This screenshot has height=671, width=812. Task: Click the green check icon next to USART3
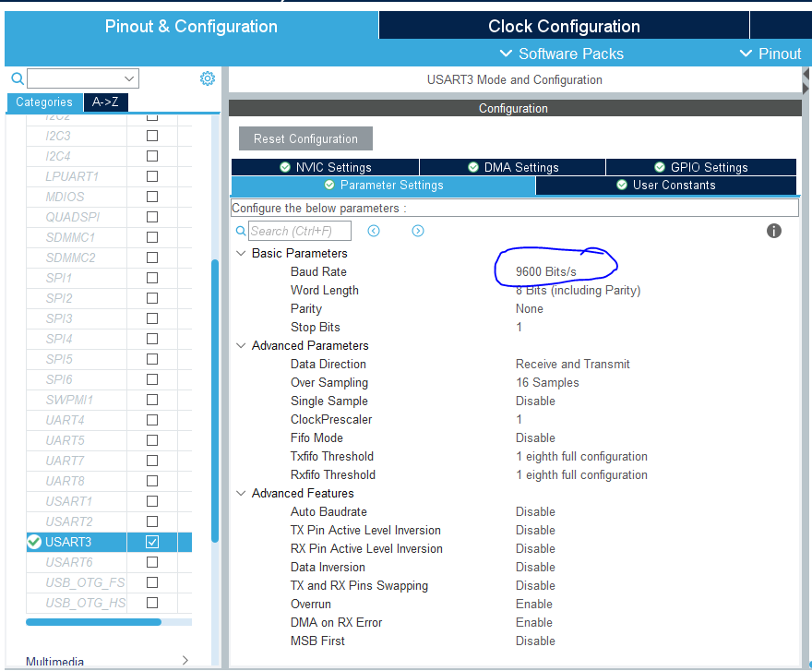click(x=34, y=542)
